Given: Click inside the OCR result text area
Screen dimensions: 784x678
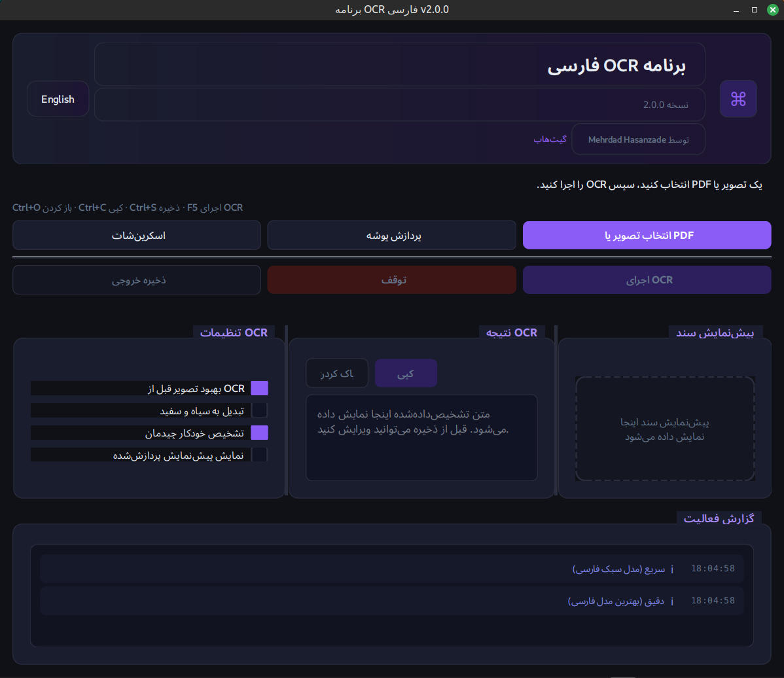Looking at the screenshot, I should (421, 438).
